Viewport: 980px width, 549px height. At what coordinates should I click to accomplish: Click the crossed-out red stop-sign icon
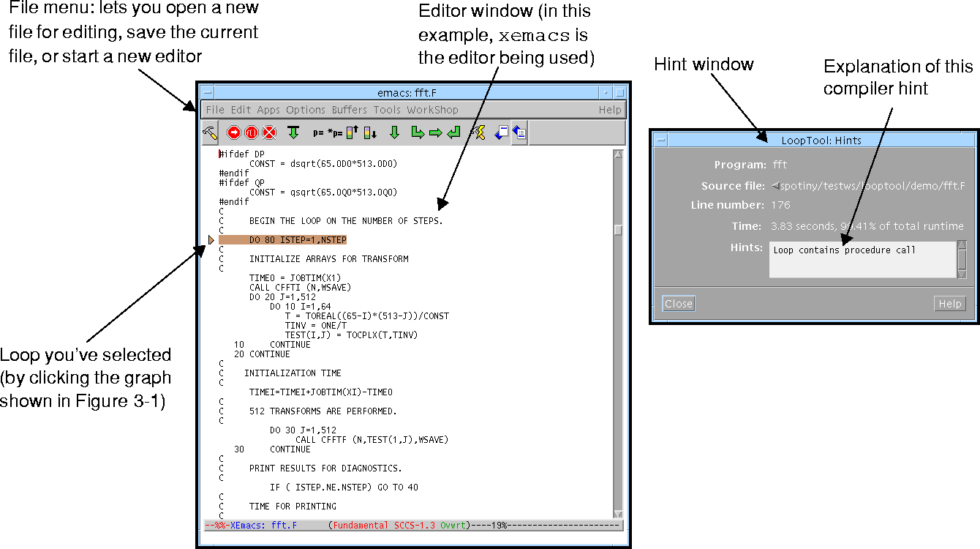click(x=268, y=132)
